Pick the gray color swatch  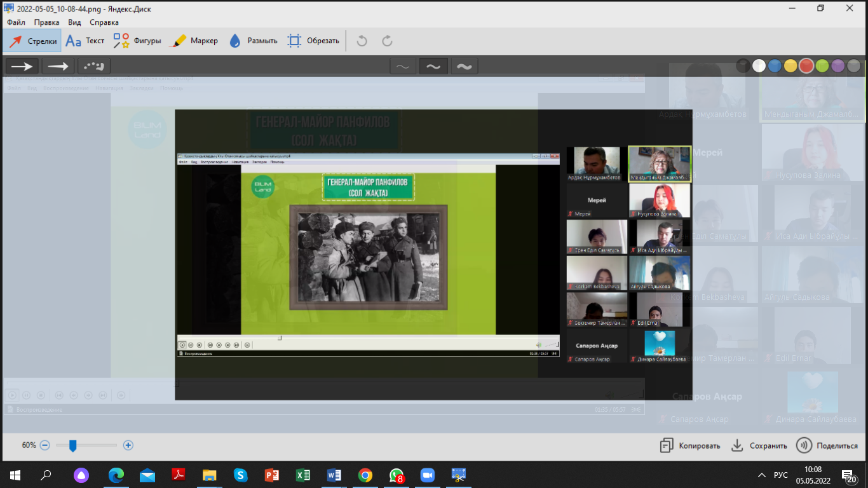point(854,65)
